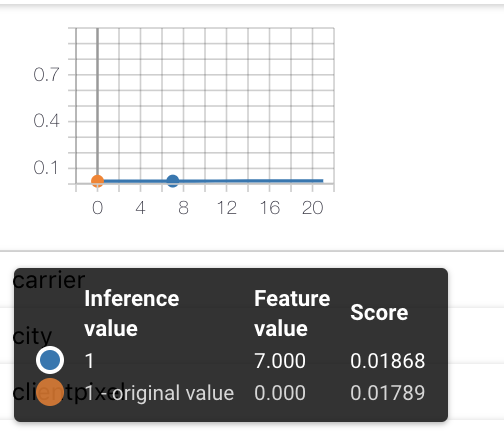Click the score 0.01868 in the tooltip
The width and height of the screenshot is (504, 436).
[387, 361]
